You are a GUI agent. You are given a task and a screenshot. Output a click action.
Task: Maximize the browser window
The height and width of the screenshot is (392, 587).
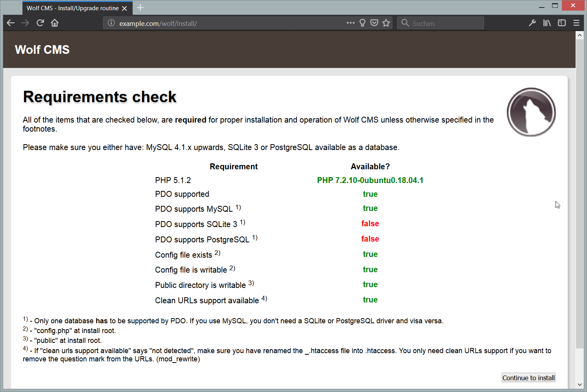click(x=555, y=6)
